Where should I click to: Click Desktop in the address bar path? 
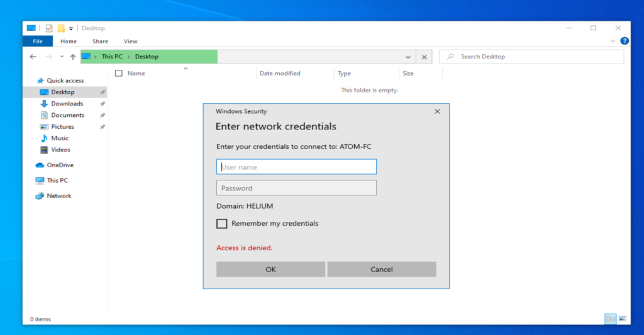coord(147,57)
